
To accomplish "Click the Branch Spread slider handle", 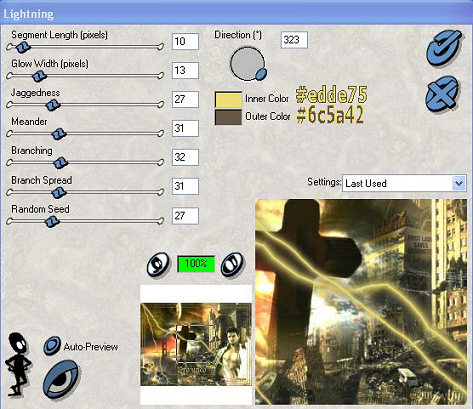I will (59, 192).
